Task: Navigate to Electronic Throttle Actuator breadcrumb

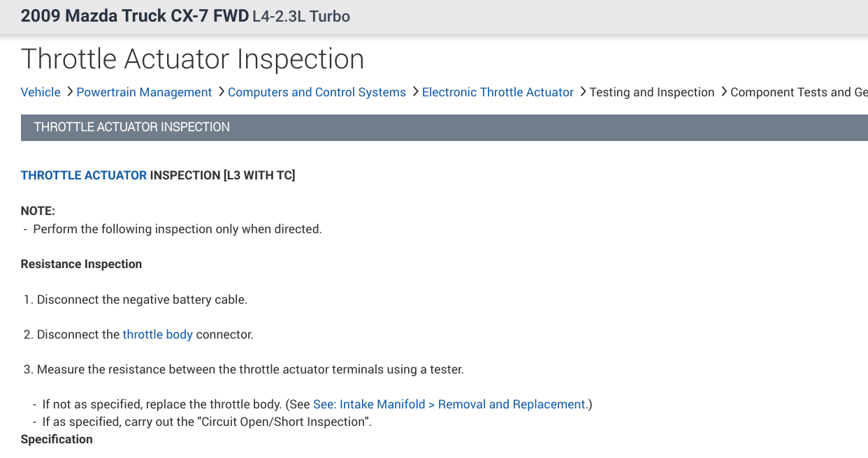Action: coord(498,92)
